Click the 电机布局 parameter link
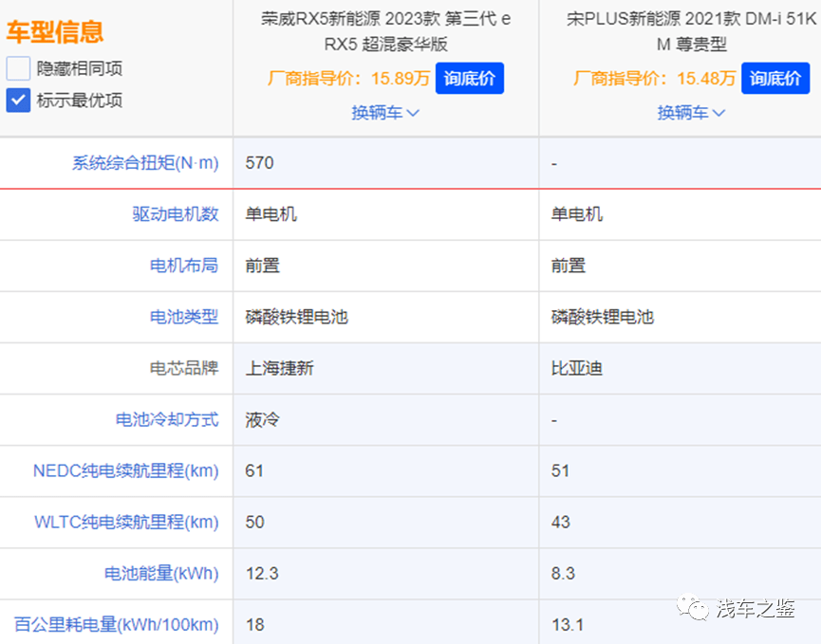This screenshot has height=644, width=821. [x=184, y=266]
